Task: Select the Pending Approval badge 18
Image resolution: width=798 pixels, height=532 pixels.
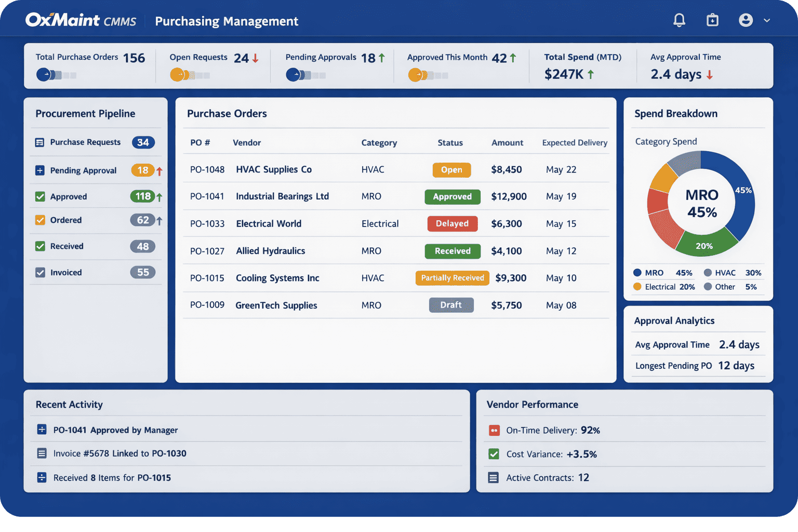Action: point(143,170)
